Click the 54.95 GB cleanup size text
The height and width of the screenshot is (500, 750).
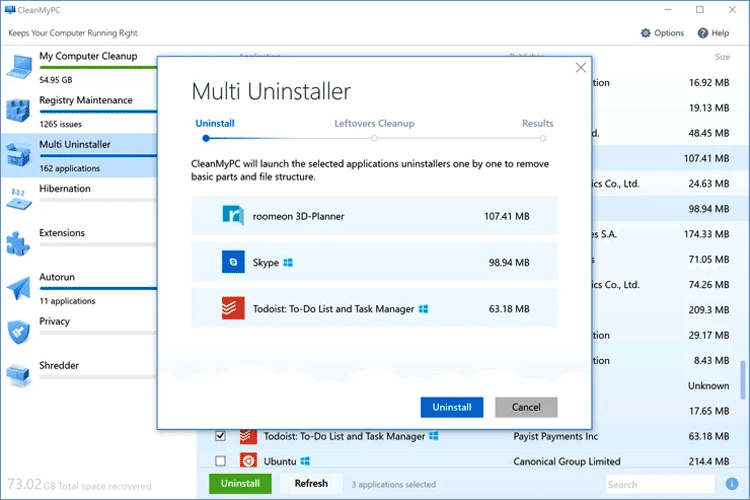(x=55, y=80)
